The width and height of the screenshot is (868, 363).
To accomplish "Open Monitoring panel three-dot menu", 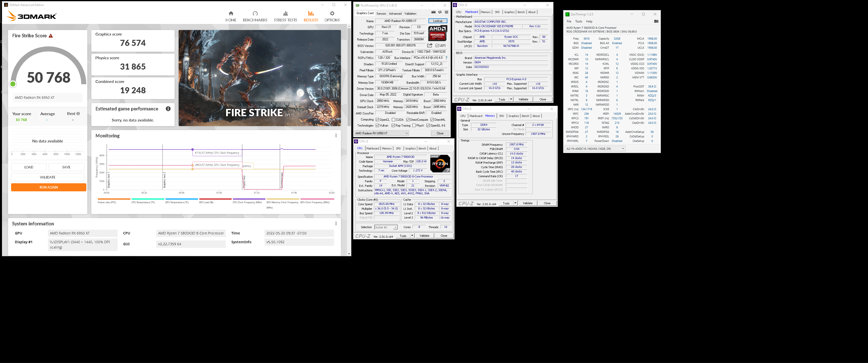I will coord(336,136).
